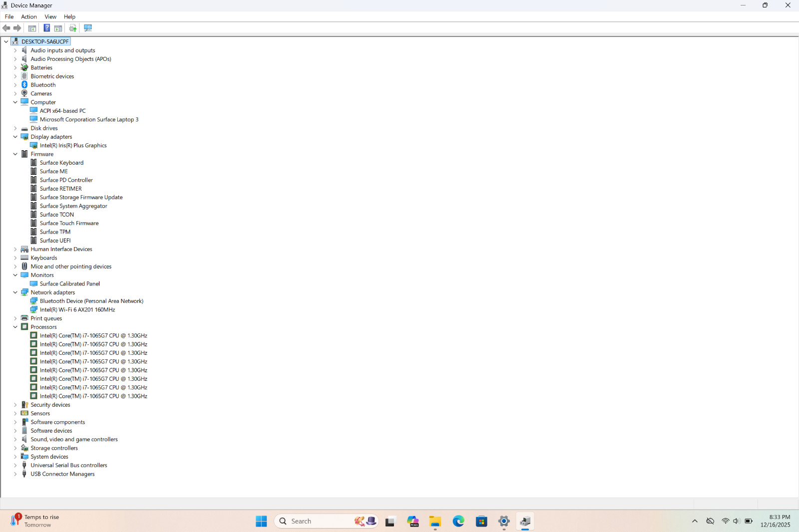Expand the Audio inputs and outputs node
Viewport: 799px width, 532px height.
tap(15, 50)
